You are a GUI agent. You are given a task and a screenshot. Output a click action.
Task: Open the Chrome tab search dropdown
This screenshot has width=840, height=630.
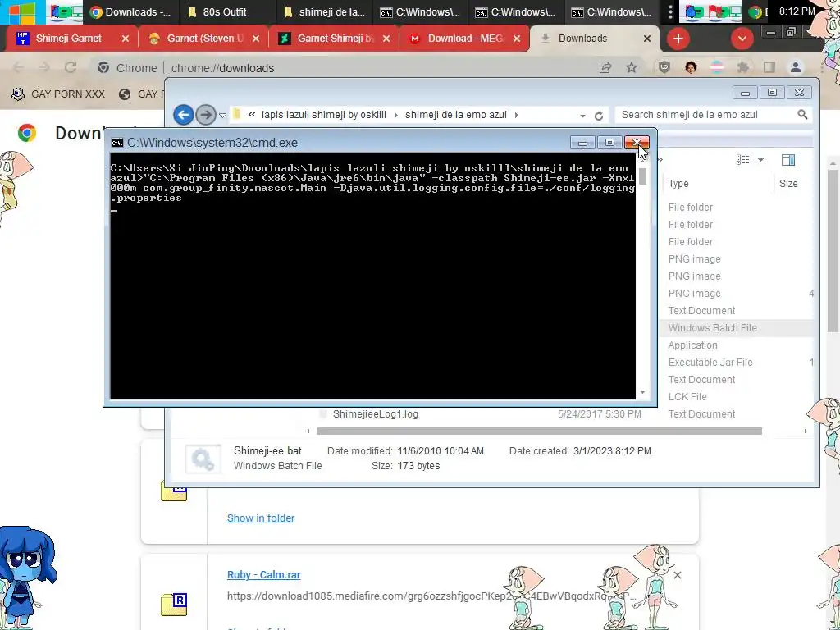click(742, 39)
